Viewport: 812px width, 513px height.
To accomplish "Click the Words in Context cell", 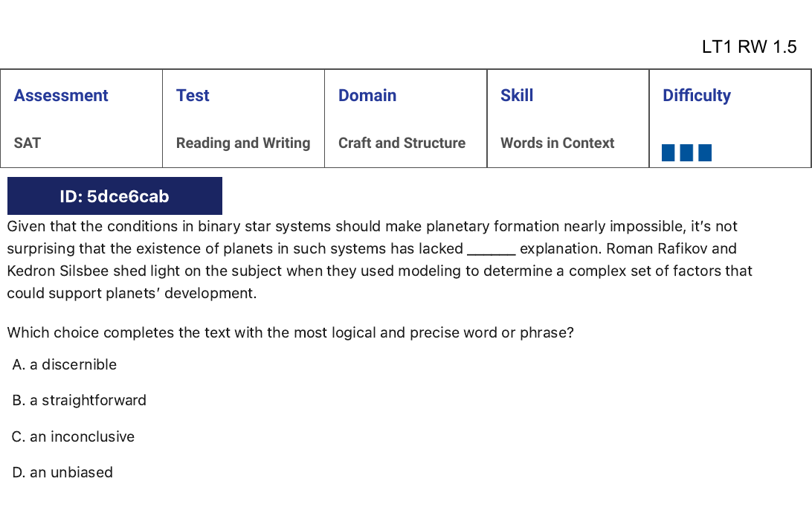I will coord(558,143).
